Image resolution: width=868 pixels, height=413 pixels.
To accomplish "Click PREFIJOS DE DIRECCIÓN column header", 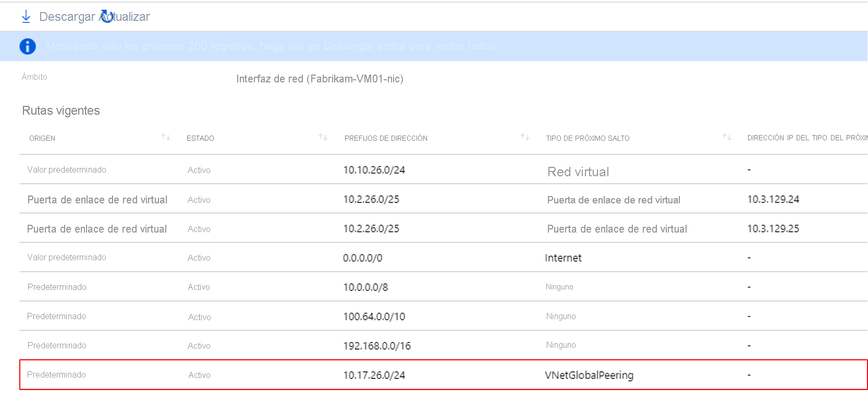I will tap(386, 138).
